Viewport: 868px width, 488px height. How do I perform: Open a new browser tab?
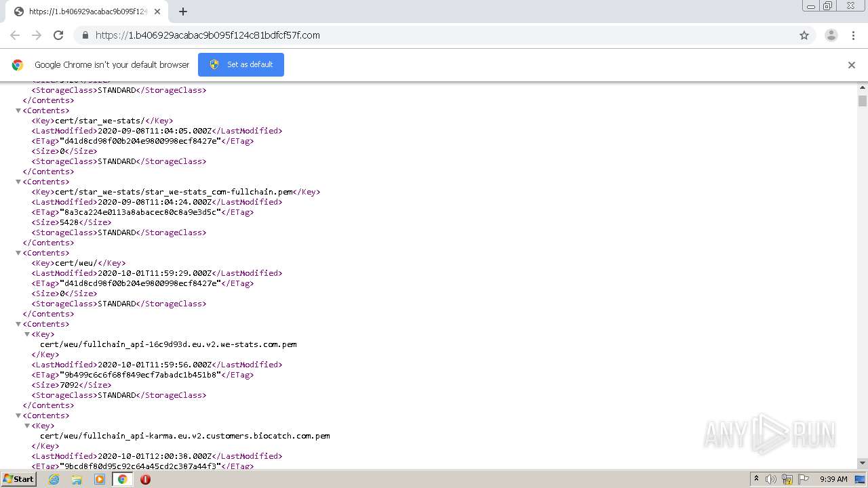click(183, 12)
